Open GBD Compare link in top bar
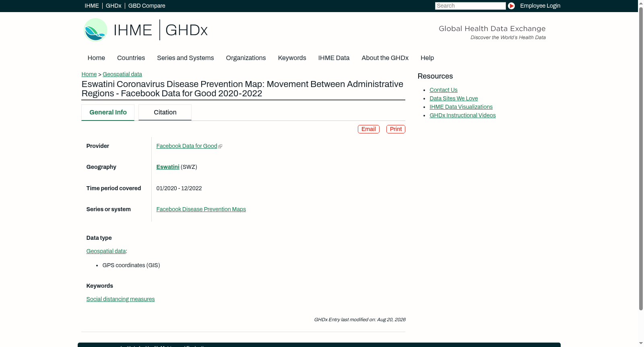The image size is (644, 347). pyautogui.click(x=147, y=6)
